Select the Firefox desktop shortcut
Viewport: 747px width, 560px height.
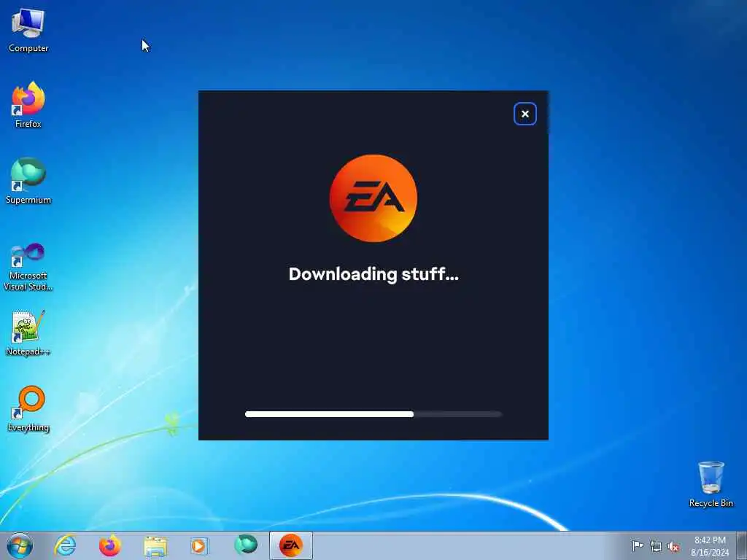pyautogui.click(x=28, y=105)
